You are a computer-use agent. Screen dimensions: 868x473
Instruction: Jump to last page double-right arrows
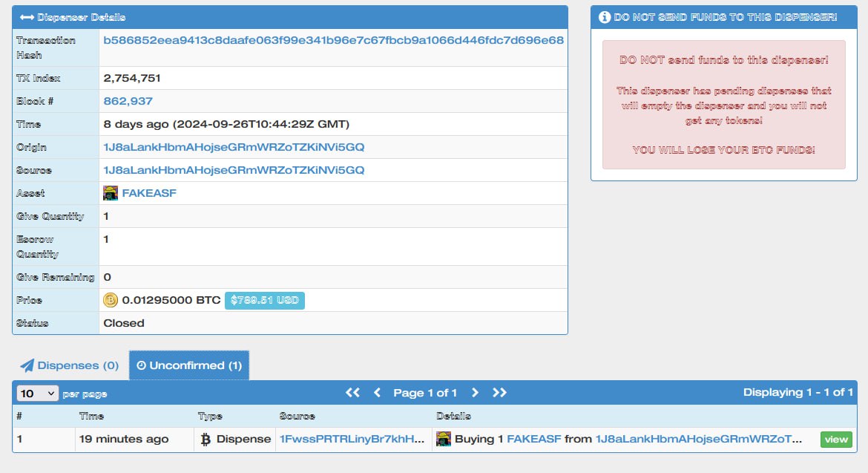click(x=499, y=393)
